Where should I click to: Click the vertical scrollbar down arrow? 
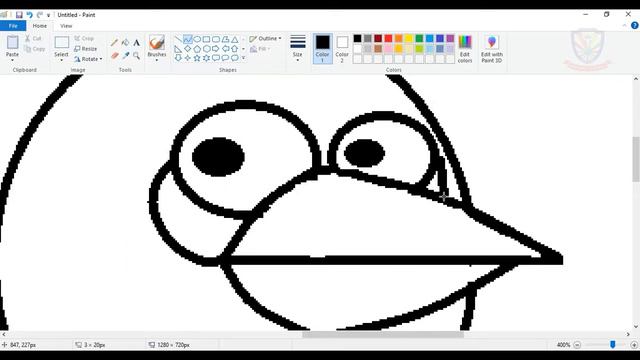pos(636,327)
